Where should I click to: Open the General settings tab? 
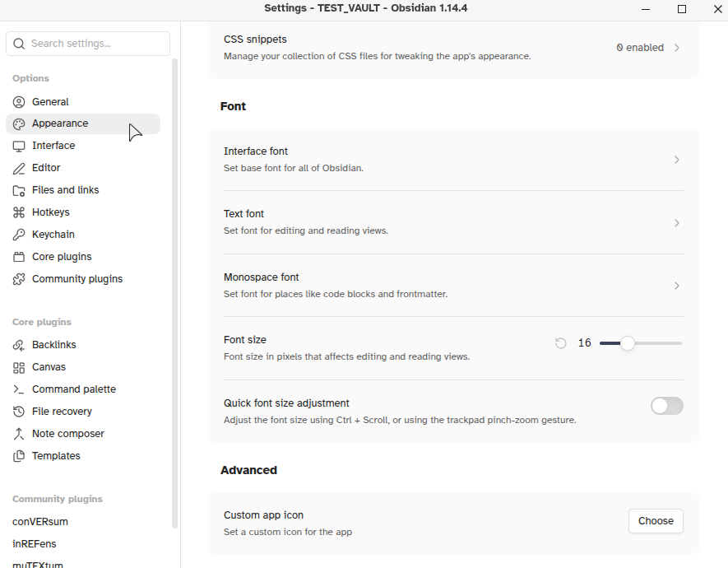click(x=83, y=102)
